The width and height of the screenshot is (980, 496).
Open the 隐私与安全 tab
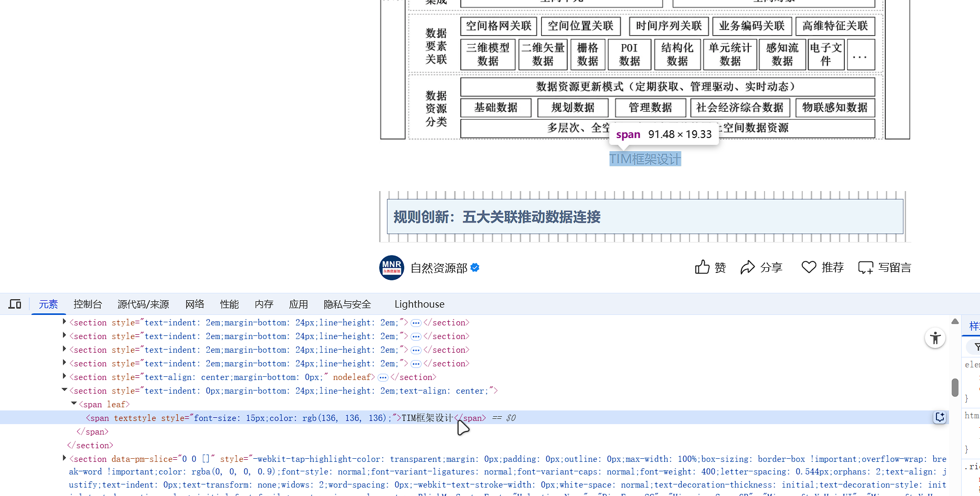[347, 304]
